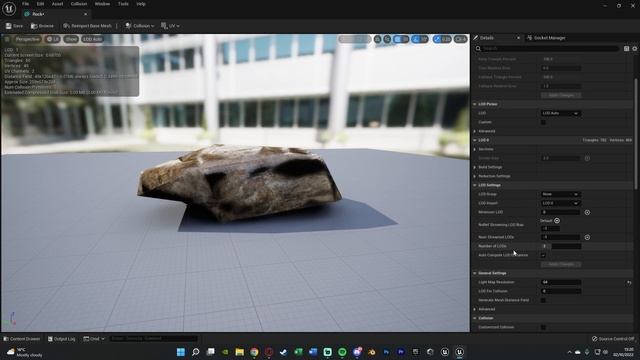Open Collision toolbar dropdown

click(x=140, y=26)
